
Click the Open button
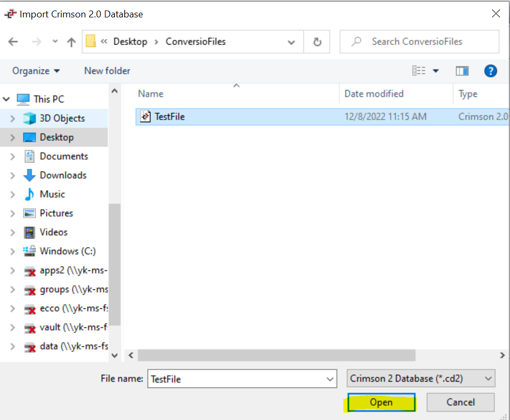point(381,402)
